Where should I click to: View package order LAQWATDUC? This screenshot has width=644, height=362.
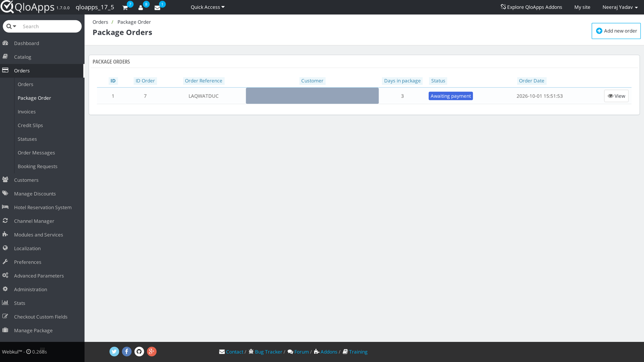616,96
